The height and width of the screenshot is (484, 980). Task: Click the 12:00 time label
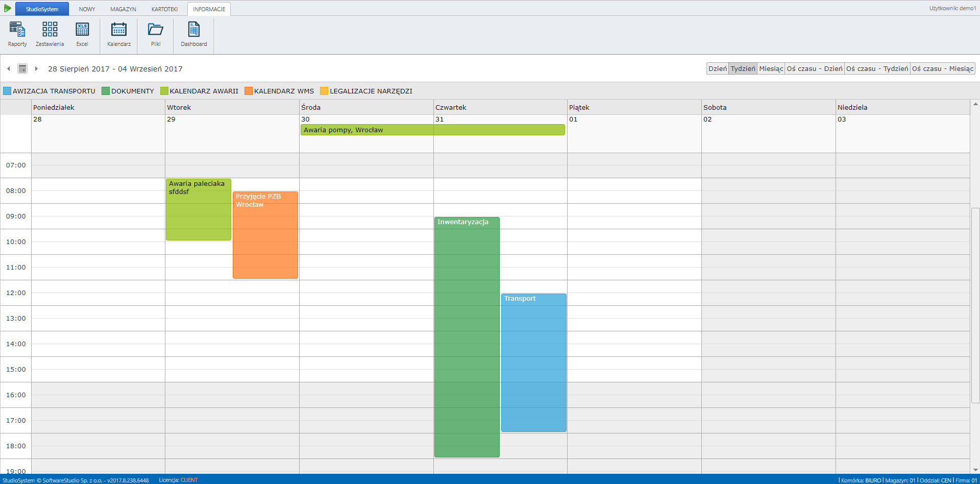click(x=16, y=293)
